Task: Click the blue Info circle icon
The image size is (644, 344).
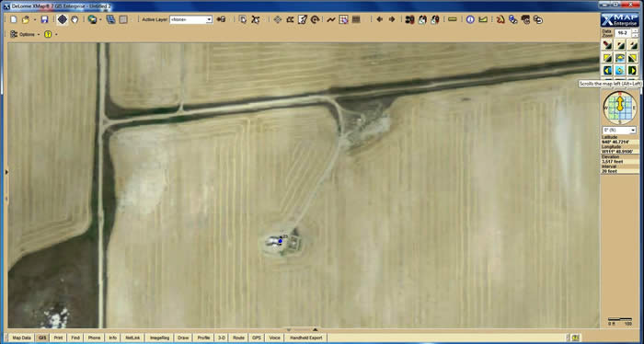Action: 470,19
